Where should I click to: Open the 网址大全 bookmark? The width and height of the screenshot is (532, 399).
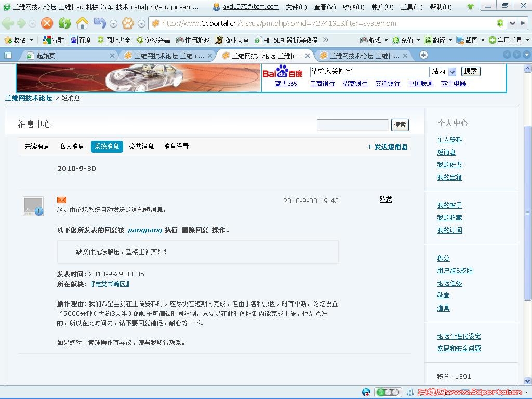pyautogui.click(x=114, y=41)
